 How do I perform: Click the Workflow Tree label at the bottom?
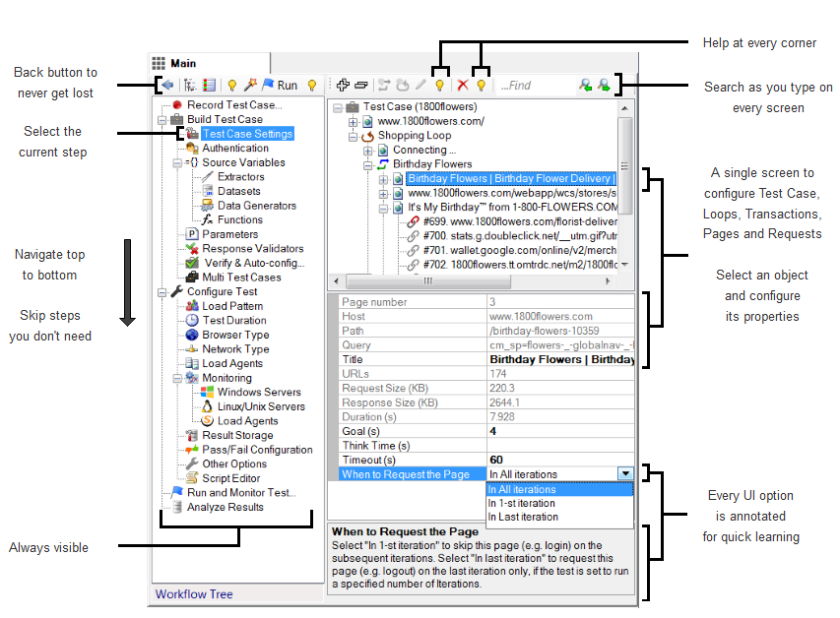pyautogui.click(x=194, y=594)
